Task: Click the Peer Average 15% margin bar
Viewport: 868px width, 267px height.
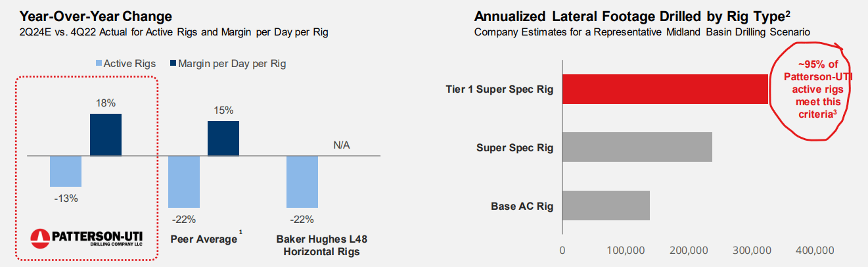Action: [x=223, y=138]
